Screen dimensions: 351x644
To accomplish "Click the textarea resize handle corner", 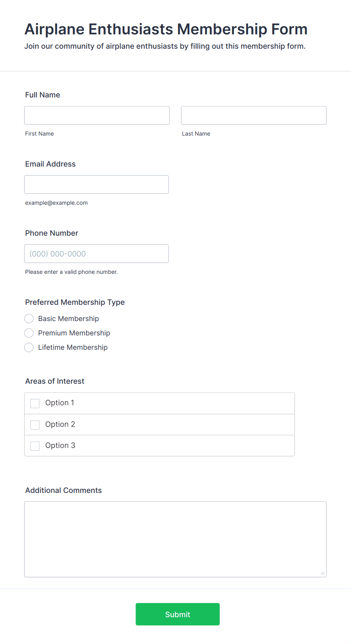I will tap(323, 573).
